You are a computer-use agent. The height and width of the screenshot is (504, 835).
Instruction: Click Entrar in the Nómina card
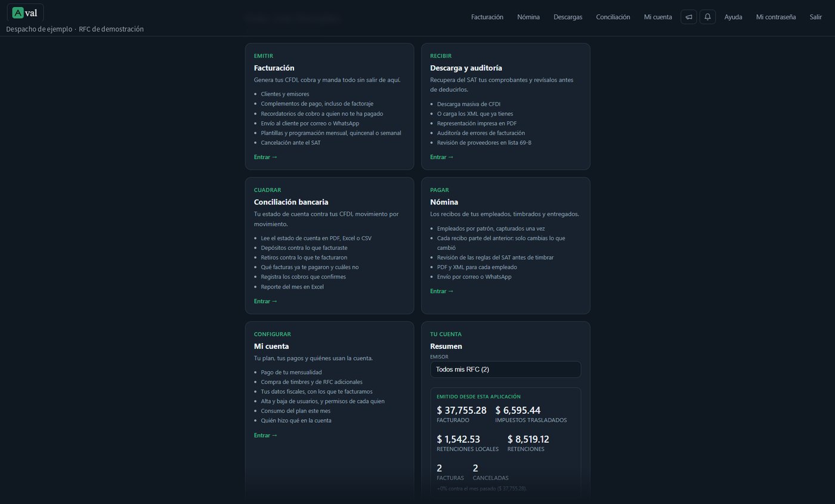(x=442, y=291)
